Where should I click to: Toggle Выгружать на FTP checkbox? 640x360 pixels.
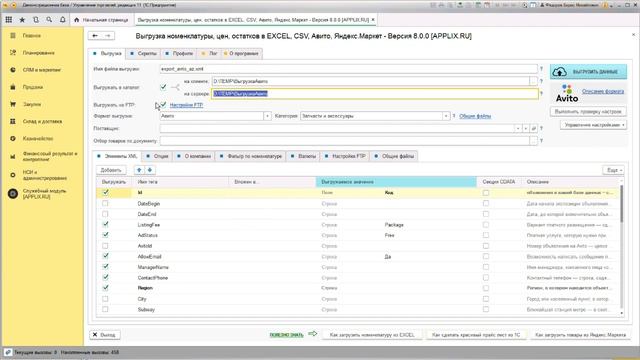point(163,105)
